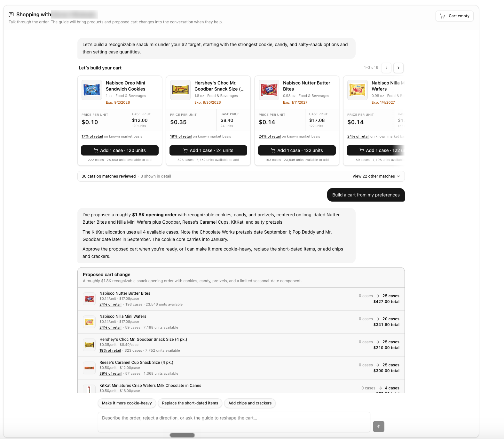Click Hershey's Choc Mr. Goodbar Snack Size title
Screen dimensions: 504x439
coord(220,86)
